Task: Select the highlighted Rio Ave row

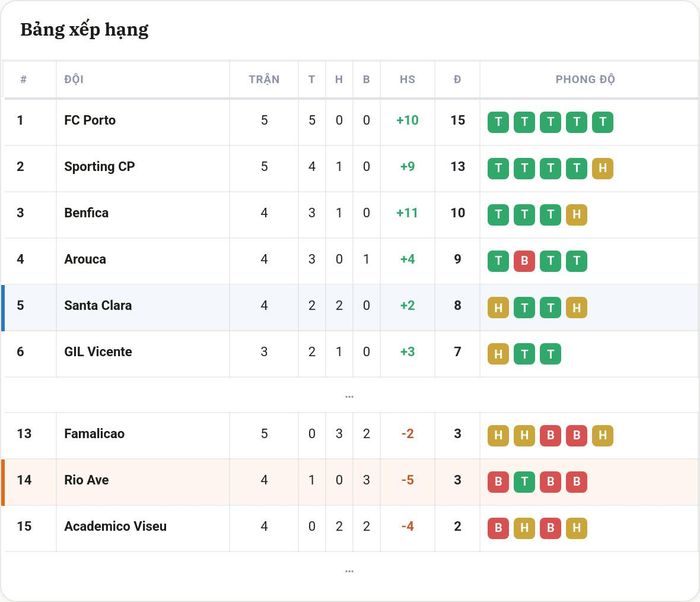Action: 350,482
